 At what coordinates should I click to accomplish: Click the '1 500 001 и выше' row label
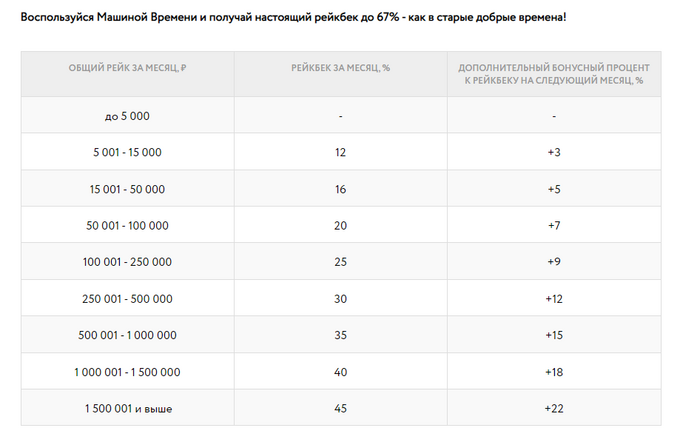click(127, 409)
